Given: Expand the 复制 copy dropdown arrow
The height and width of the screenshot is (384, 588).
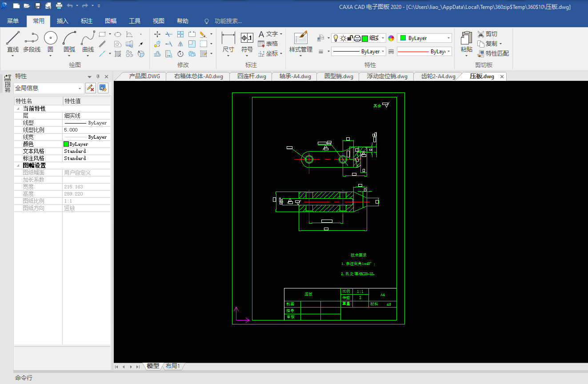Looking at the screenshot, I should coord(500,44).
